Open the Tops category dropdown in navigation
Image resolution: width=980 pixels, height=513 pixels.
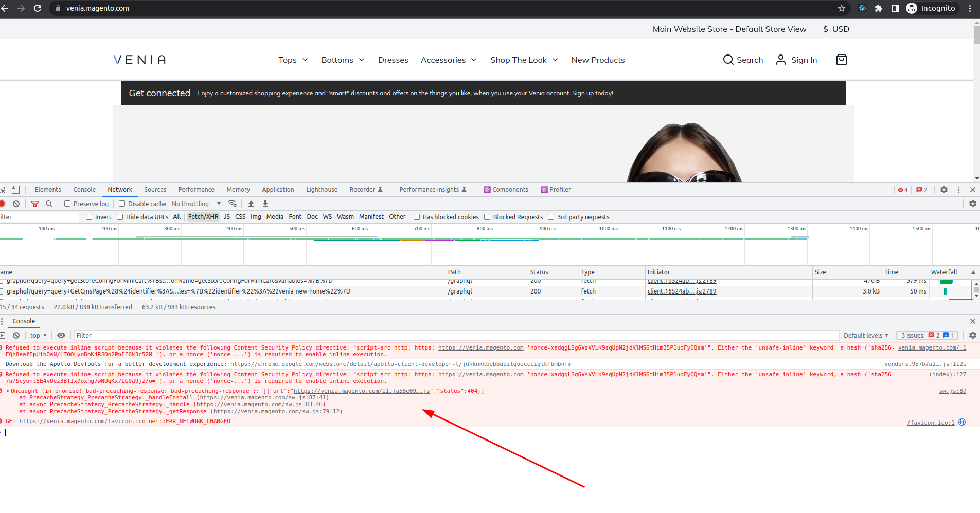pos(292,60)
